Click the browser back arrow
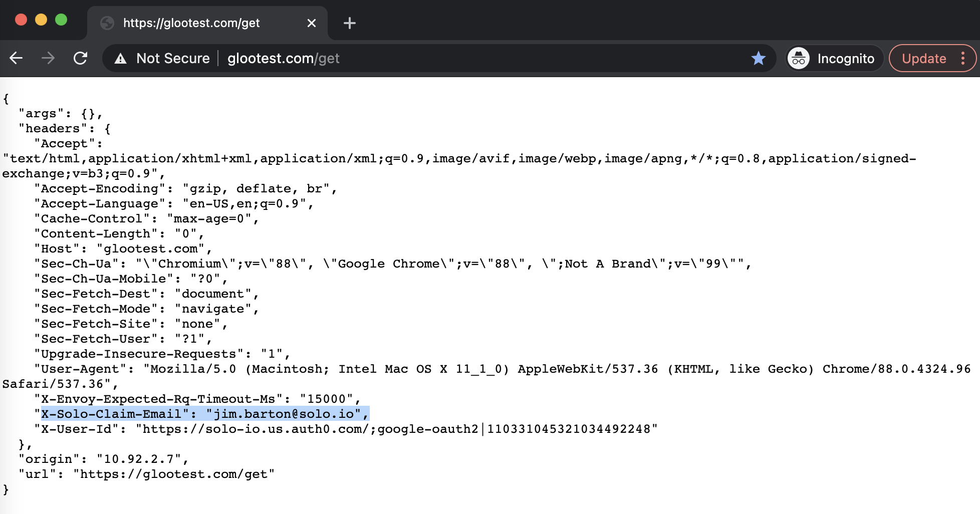 [x=16, y=58]
